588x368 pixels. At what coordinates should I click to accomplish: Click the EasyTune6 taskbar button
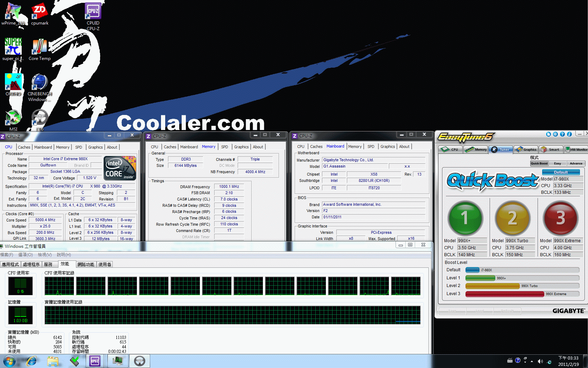click(x=140, y=361)
